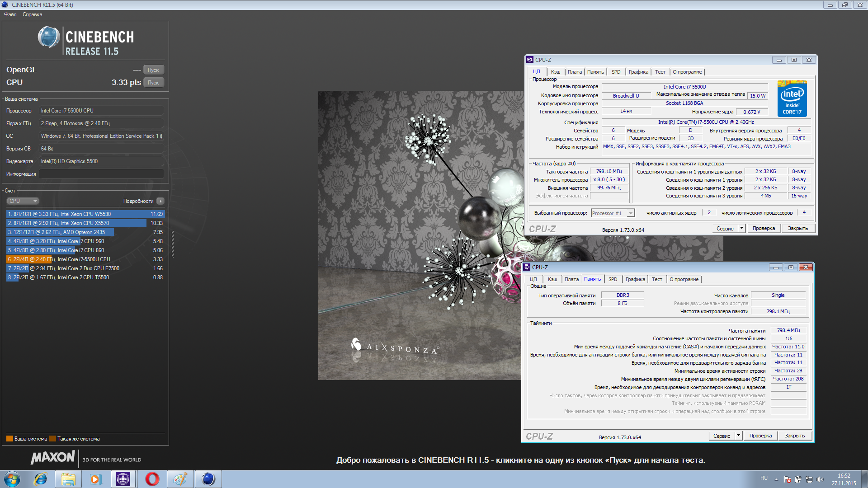Click the volume speaker tray icon
The width and height of the screenshot is (868, 488).
point(820,479)
